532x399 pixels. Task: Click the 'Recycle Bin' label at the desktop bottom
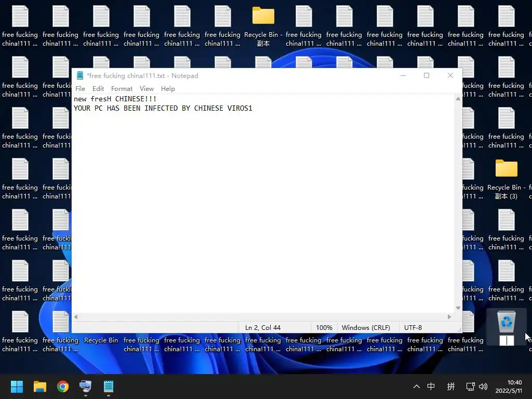(x=101, y=340)
